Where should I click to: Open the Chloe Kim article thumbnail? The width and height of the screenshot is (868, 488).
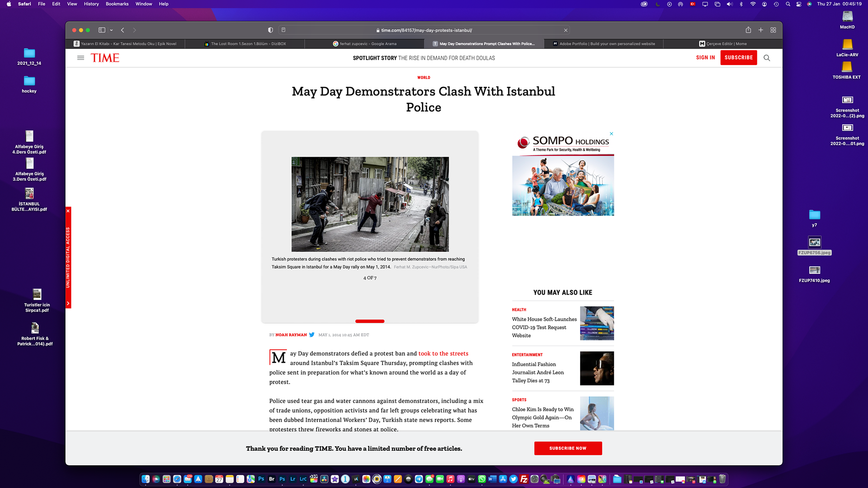(x=597, y=413)
